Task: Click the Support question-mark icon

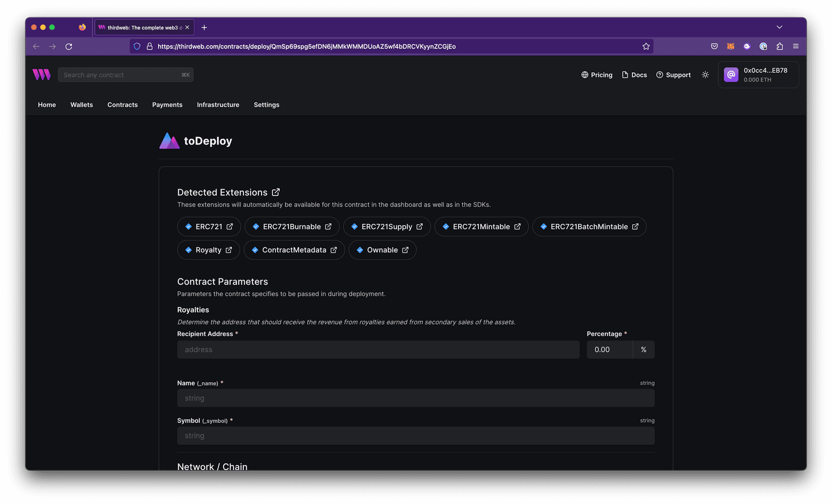Action: coord(659,75)
